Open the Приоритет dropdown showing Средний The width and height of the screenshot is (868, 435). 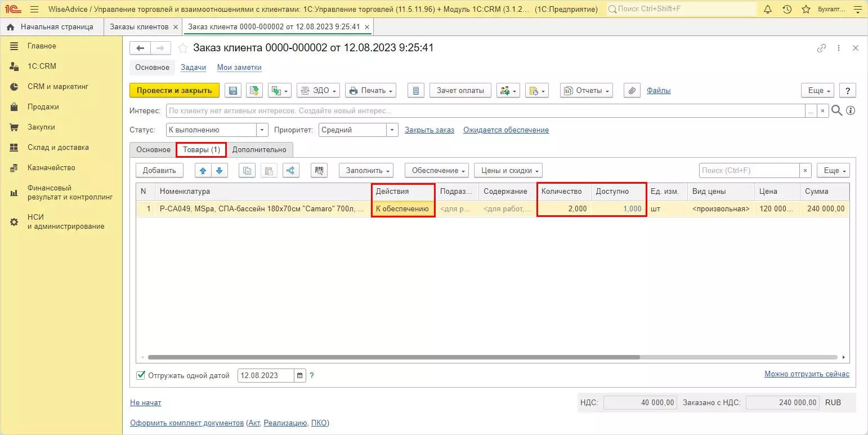click(392, 130)
